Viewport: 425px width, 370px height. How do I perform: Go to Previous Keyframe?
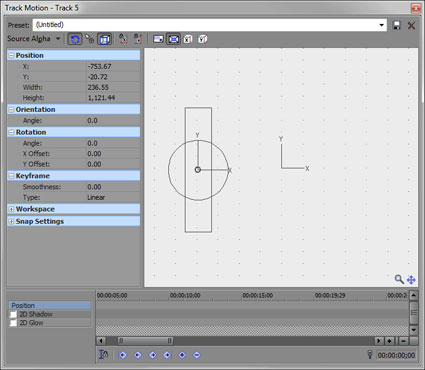click(138, 355)
